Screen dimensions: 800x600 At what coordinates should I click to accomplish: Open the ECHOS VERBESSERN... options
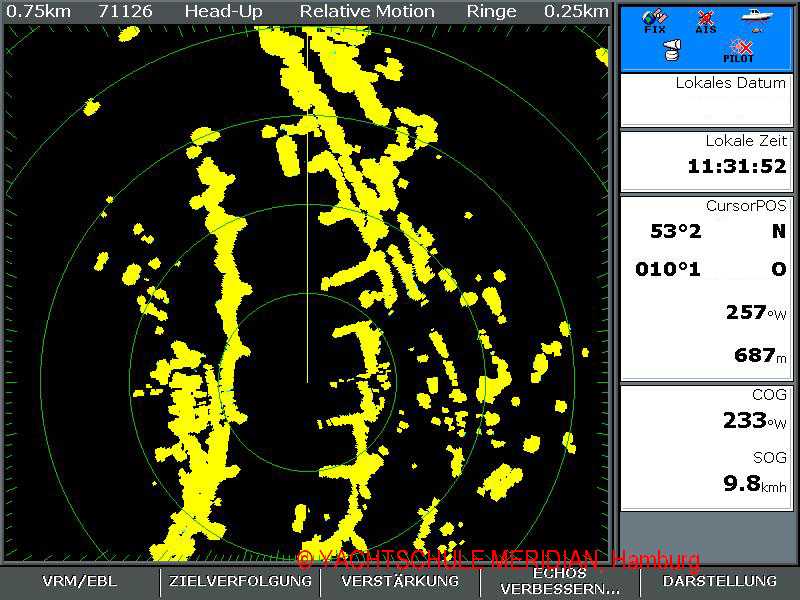click(560, 581)
